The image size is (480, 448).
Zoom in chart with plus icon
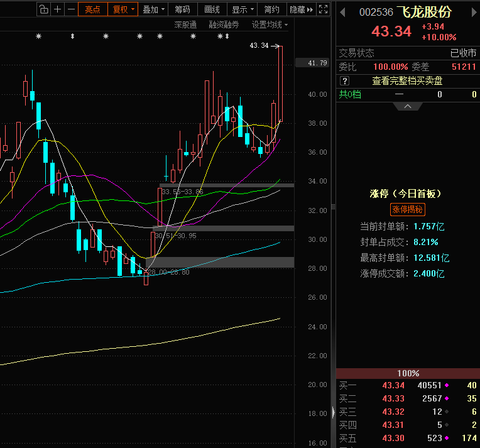click(57, 9)
